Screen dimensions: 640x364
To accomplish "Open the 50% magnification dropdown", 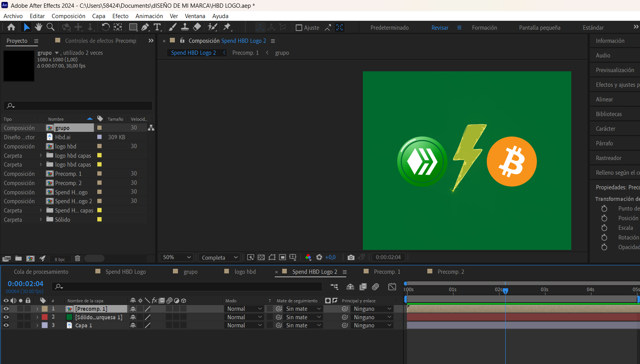I will (x=176, y=257).
